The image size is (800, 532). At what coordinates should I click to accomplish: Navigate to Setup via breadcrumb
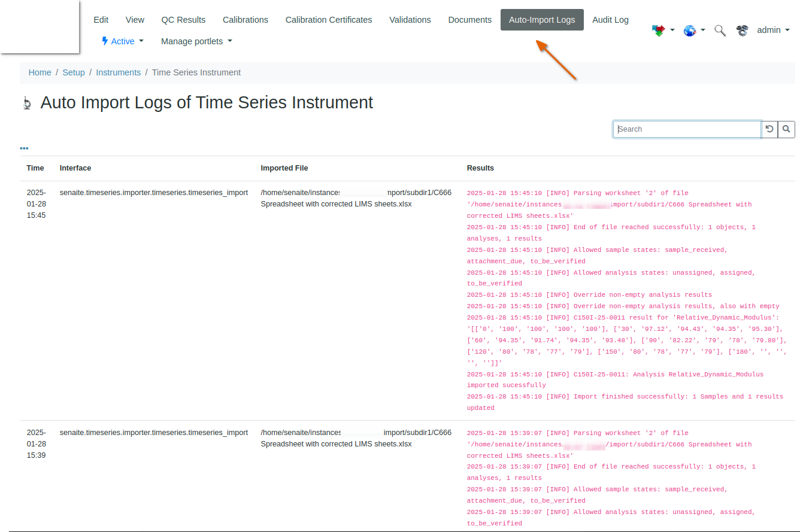tap(74, 72)
